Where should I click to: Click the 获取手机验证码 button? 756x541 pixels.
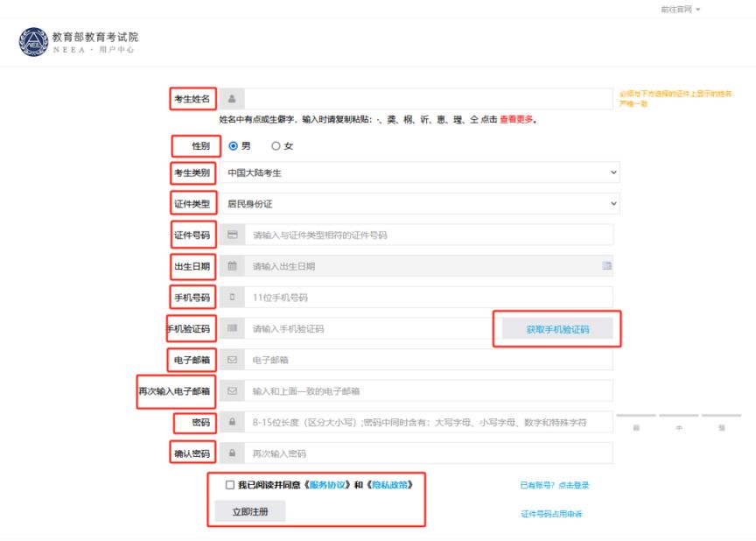click(x=557, y=329)
